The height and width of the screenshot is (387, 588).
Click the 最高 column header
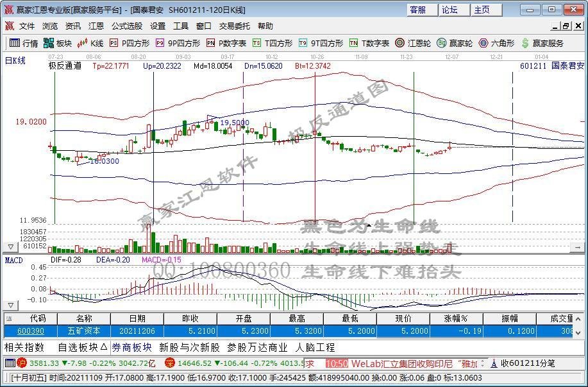coord(297,319)
